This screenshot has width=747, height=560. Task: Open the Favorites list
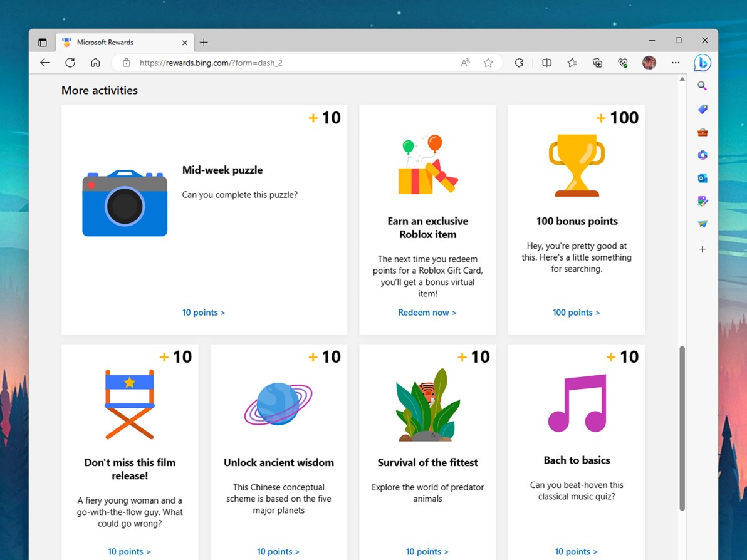click(x=572, y=63)
